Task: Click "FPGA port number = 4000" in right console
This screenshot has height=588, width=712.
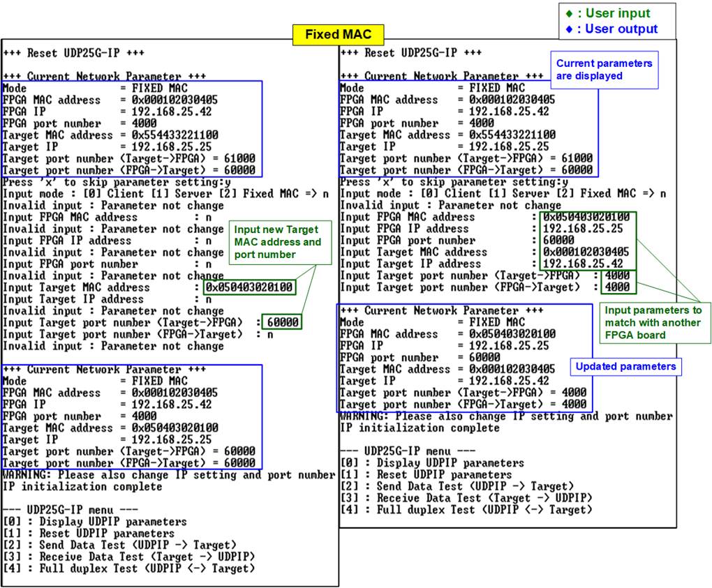Action: 417,123
